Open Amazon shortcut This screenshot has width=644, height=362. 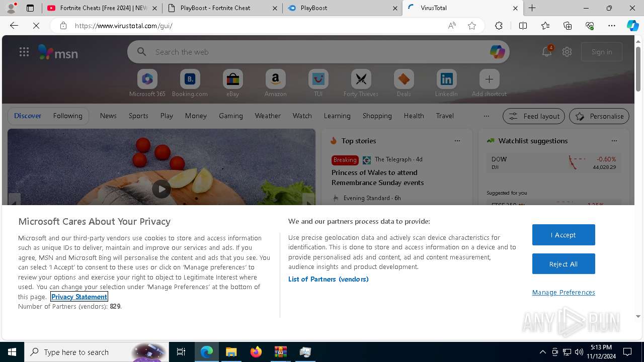[275, 83]
